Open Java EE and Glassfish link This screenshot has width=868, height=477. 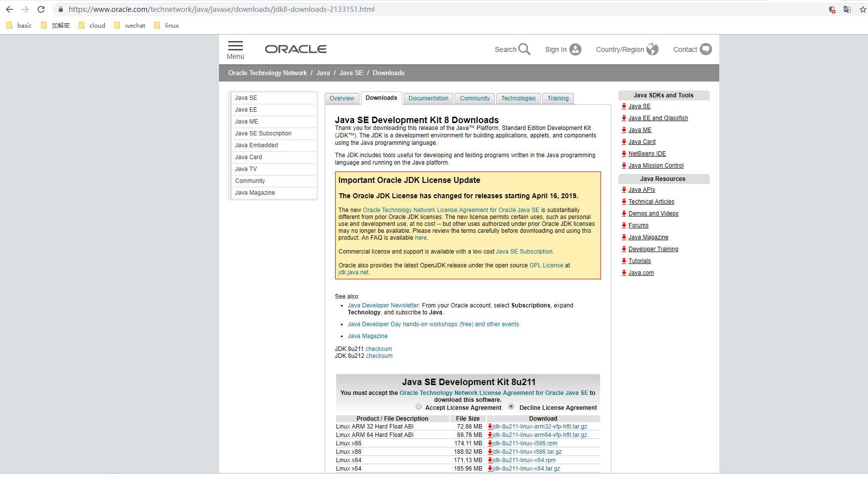[658, 118]
